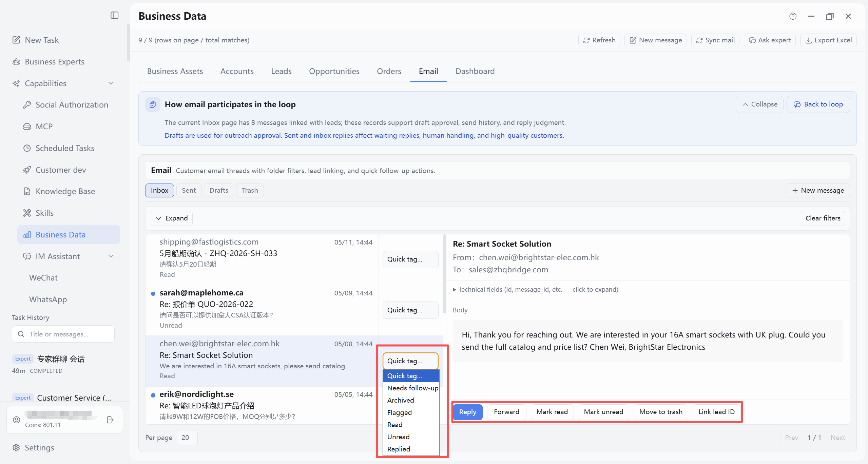Switch to the Accounts tab

point(237,72)
